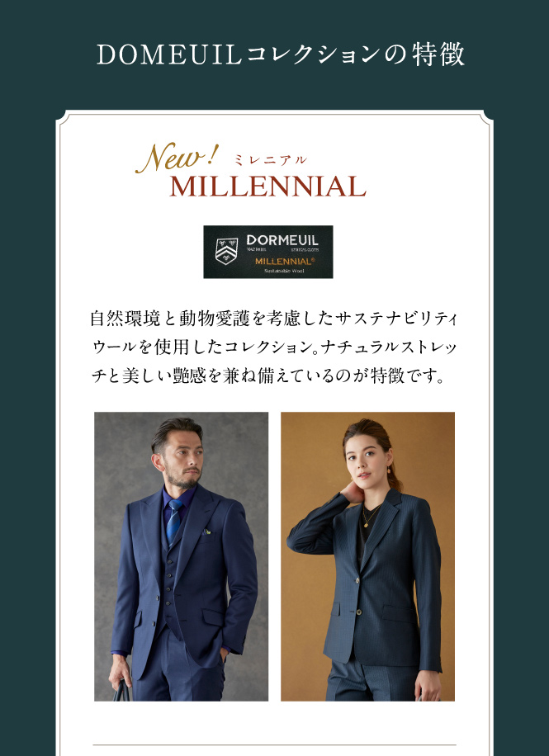Click the red MILLENNIAL collection title
Screen dimensions: 549x756
coord(267,187)
